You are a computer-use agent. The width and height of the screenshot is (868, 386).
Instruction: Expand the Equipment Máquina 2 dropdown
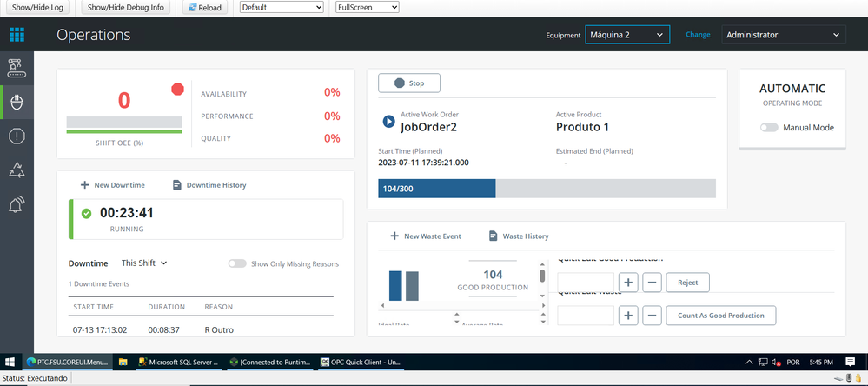click(626, 35)
